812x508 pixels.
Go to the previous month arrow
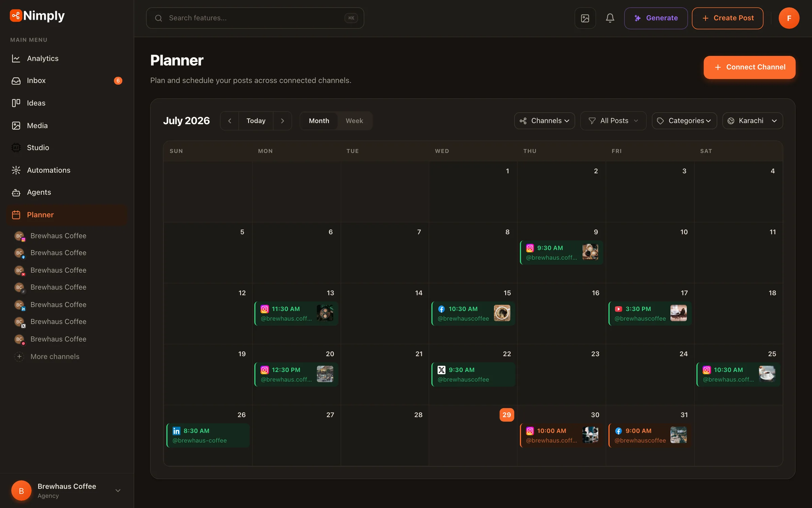point(230,121)
